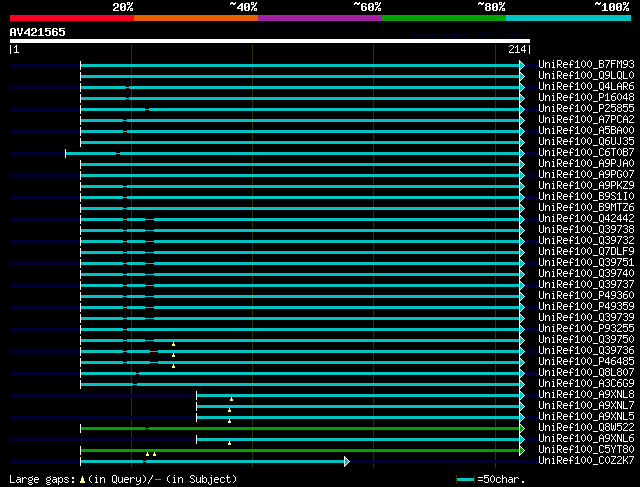The width and height of the screenshot is (640, 487).
Task: Click the white AV421565 query bar
Action: coord(270,41)
